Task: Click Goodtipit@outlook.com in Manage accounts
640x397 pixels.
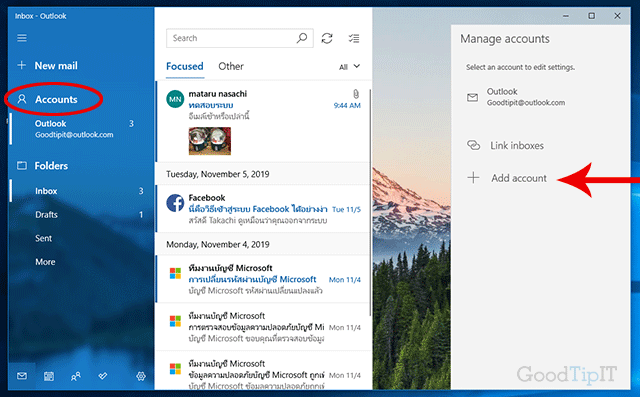Action: pos(526,103)
